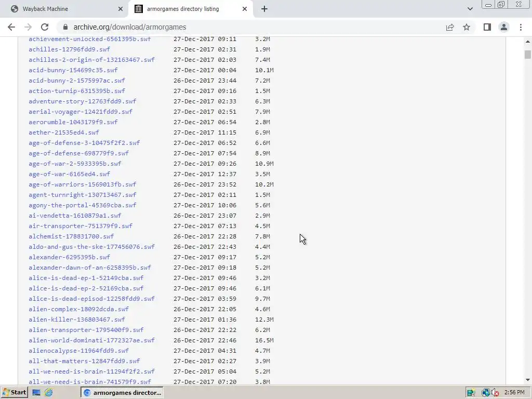This screenshot has height=399, width=532.
Task: Download age-of-warriors-1569013fb.swf
Action: coord(83,184)
